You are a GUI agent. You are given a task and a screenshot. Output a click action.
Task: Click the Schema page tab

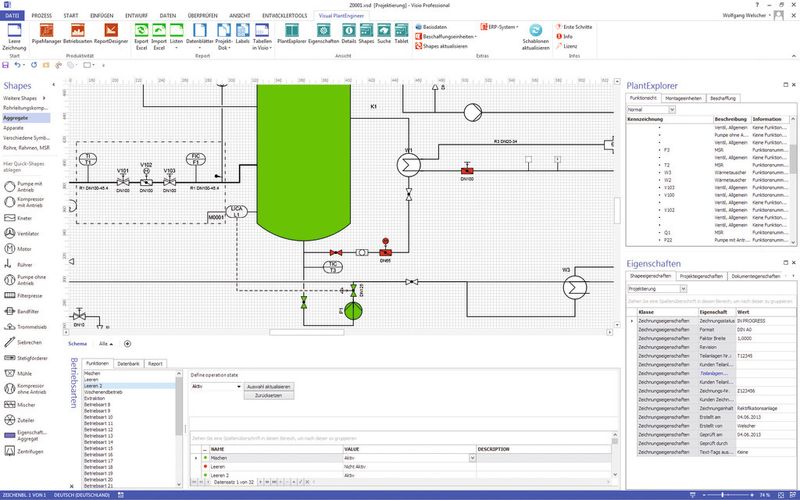point(78,344)
